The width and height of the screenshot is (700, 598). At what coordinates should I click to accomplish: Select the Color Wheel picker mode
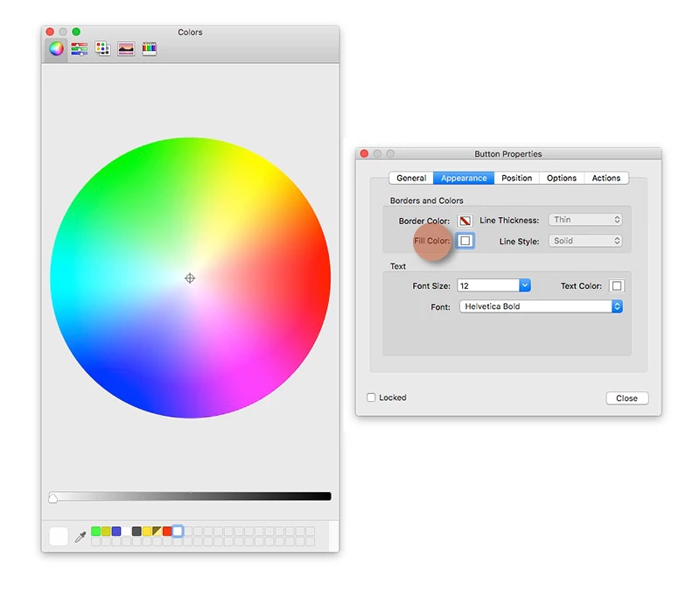click(56, 49)
